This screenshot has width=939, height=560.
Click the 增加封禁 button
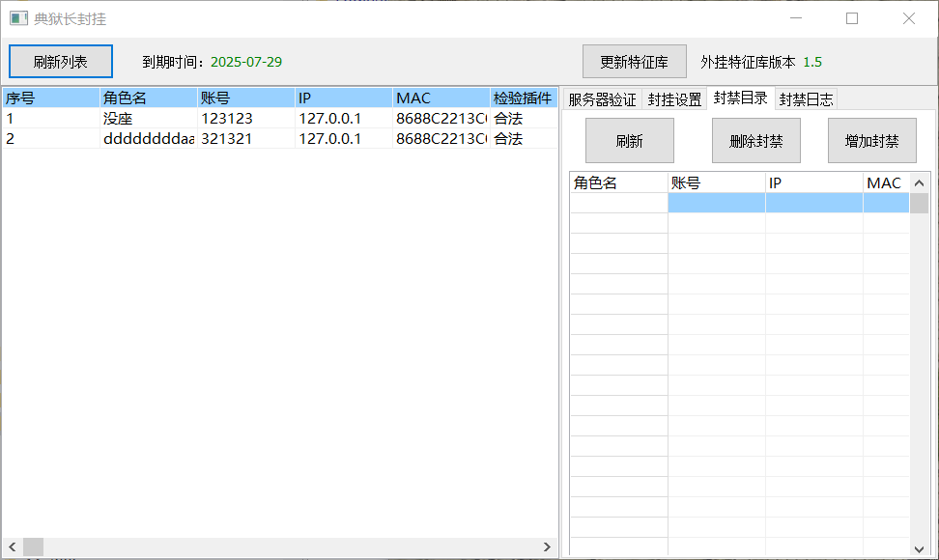click(871, 141)
